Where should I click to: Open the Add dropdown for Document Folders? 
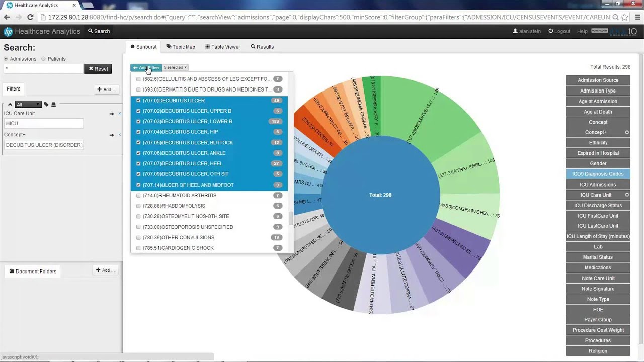tap(106, 270)
